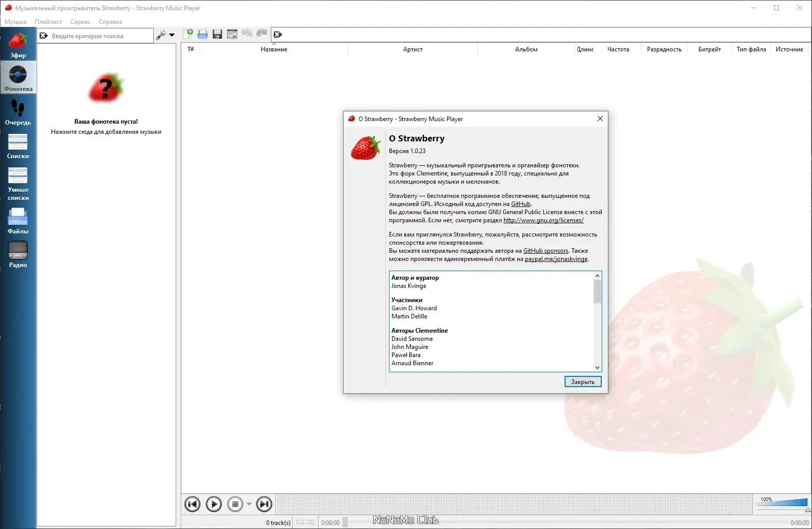The image size is (812, 529).
Task: Start playback with the play button
Action: (x=214, y=504)
